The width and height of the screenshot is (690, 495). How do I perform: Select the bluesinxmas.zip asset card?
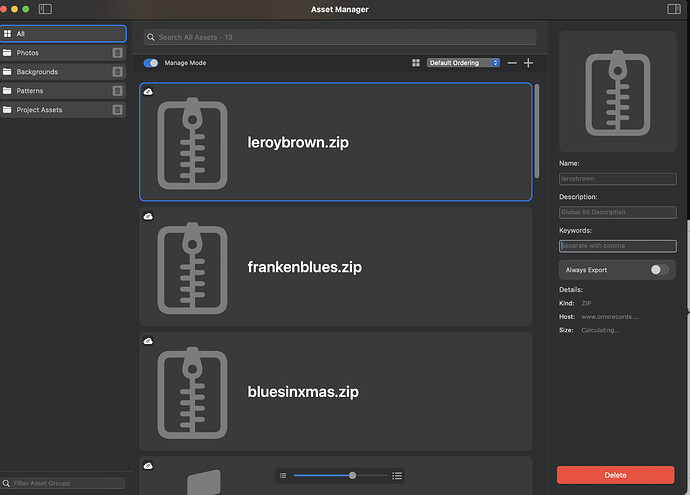[x=336, y=391]
